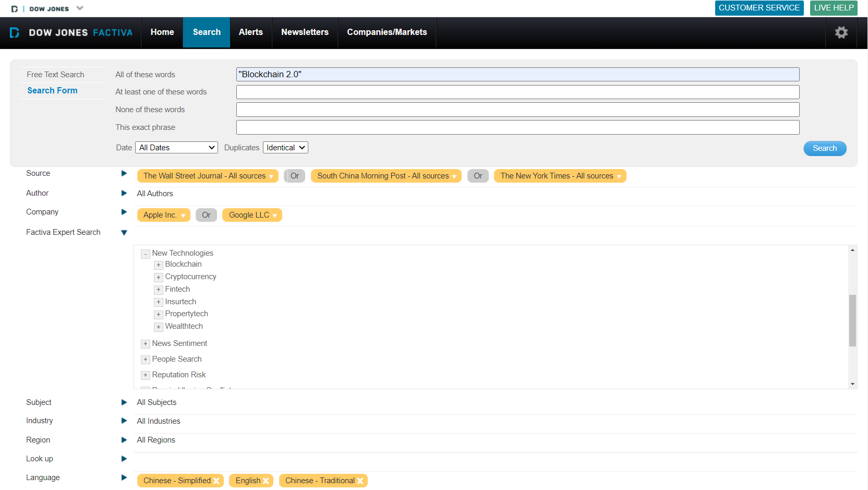
Task: Open the Apple Inc. tag dropdown arrow
Action: click(x=183, y=216)
